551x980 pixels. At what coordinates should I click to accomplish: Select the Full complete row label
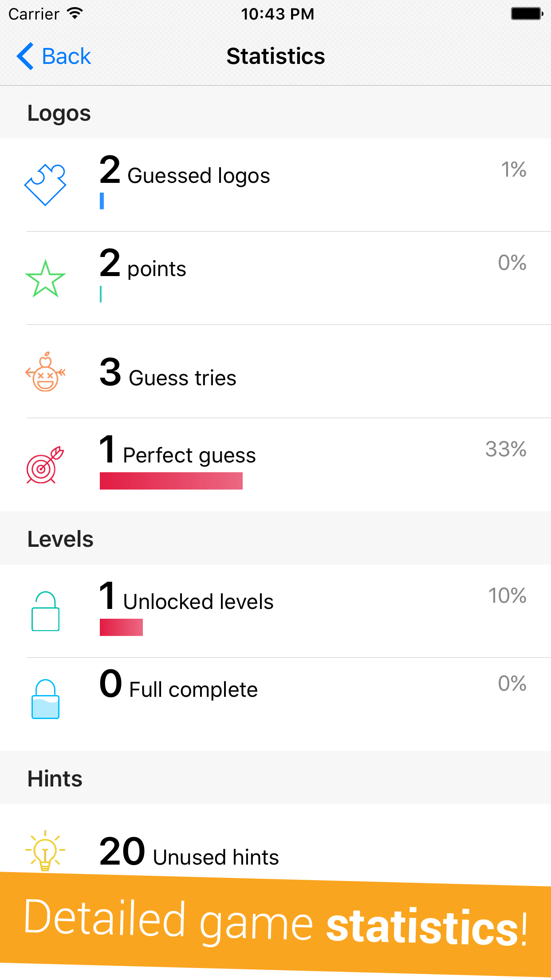(x=193, y=690)
